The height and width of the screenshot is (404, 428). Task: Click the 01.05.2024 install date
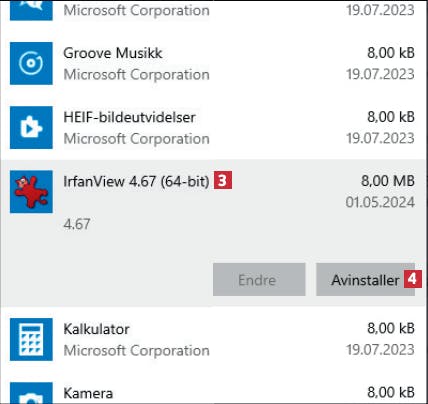click(380, 202)
